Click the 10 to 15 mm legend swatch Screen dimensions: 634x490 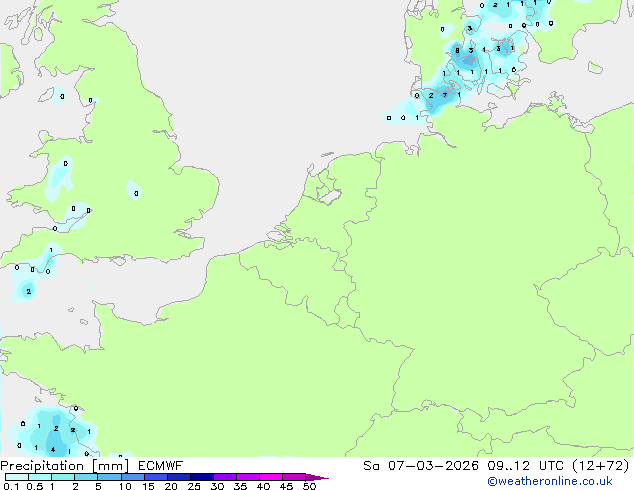click(x=132, y=477)
